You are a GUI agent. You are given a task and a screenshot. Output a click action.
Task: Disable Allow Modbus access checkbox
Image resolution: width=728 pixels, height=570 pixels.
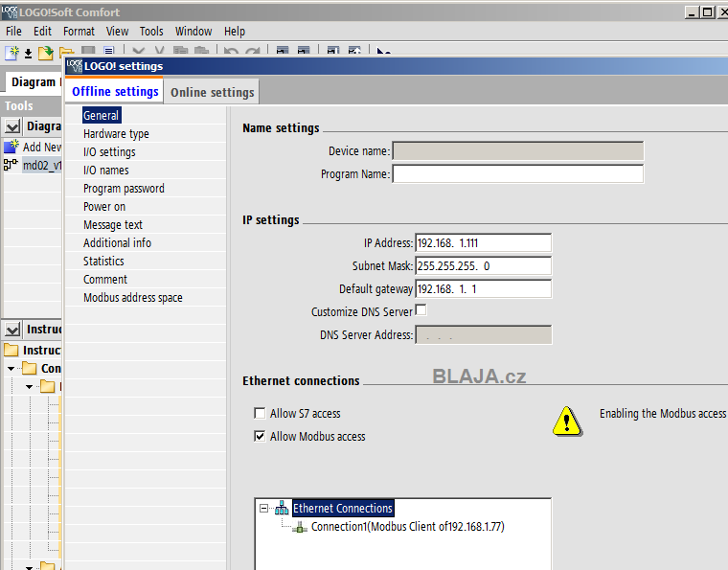[260, 436]
